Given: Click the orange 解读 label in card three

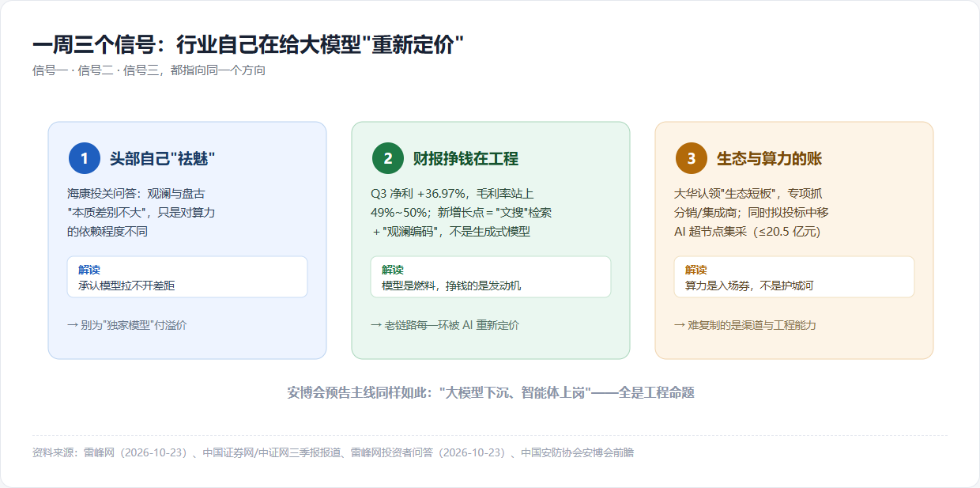Looking at the screenshot, I should coord(696,270).
